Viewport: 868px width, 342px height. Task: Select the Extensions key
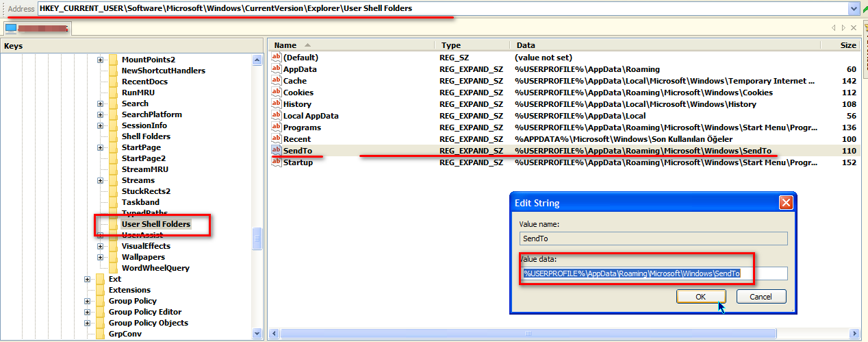[129, 290]
